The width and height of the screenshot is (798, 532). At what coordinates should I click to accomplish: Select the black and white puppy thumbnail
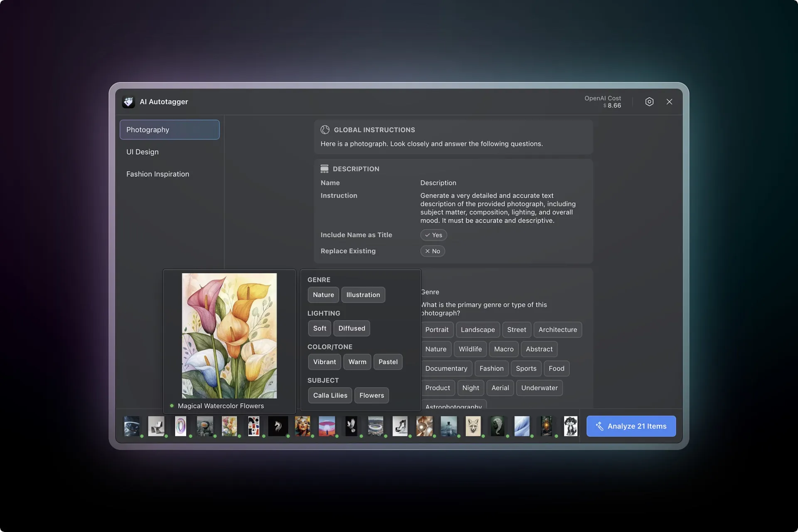tap(570, 426)
